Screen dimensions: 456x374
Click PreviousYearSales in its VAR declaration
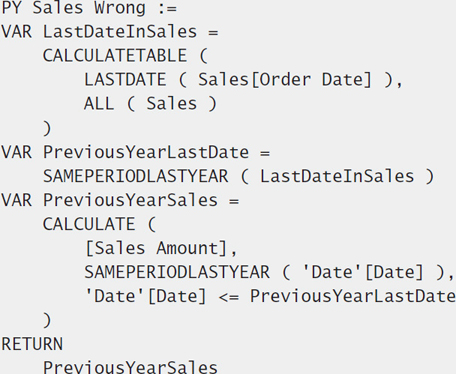tap(130, 200)
